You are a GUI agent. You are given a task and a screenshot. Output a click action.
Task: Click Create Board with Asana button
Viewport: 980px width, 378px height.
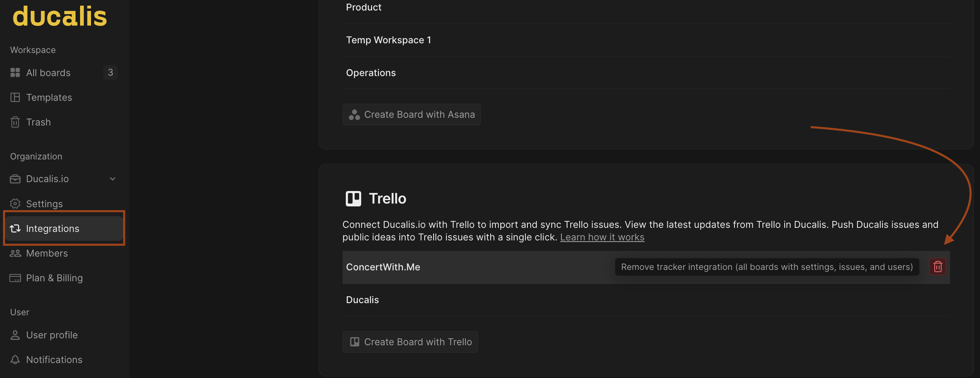[x=411, y=115]
